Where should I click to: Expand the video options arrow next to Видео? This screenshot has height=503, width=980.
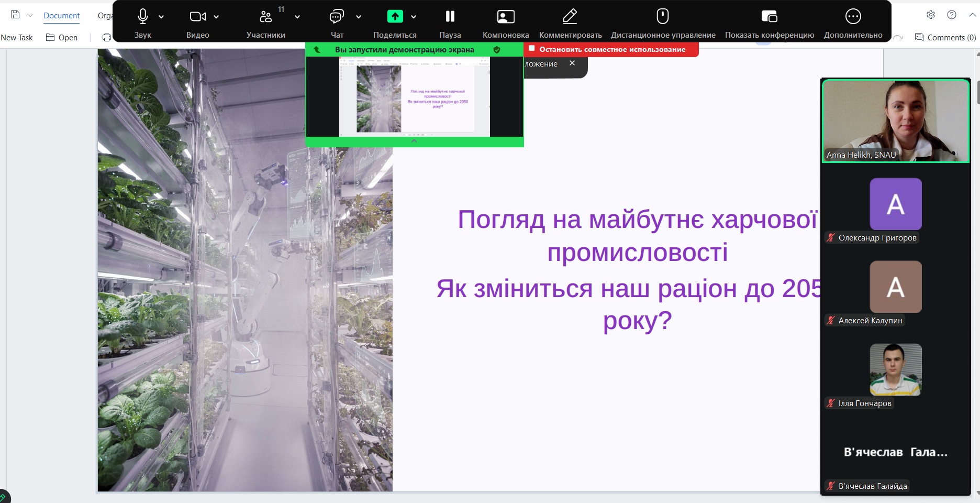[216, 17]
